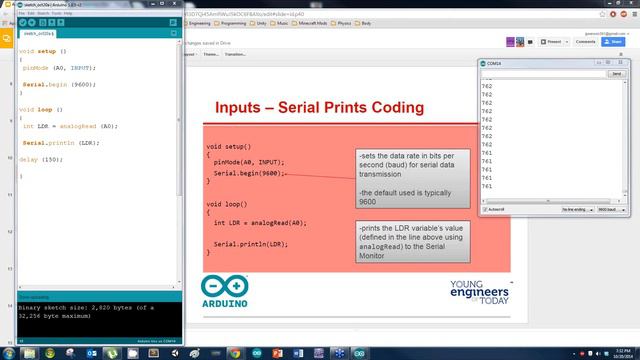Open the Arduino Edit menu
Image resolution: width=640 pixels, height=360 pixels.
31,13
